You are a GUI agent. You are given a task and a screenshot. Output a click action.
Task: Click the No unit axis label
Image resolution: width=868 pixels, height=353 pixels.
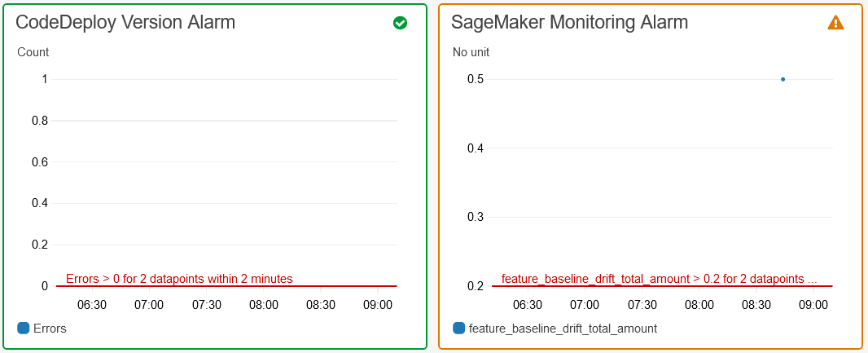pos(471,53)
